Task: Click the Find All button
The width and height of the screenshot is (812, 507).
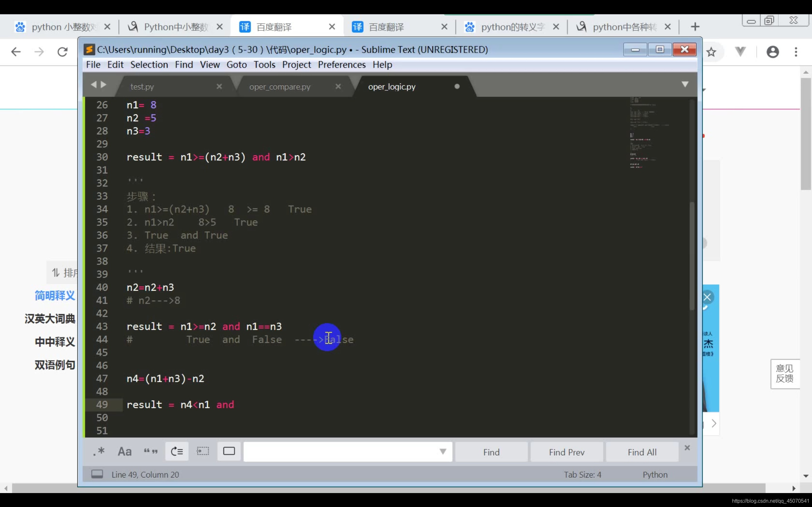Action: click(642, 452)
